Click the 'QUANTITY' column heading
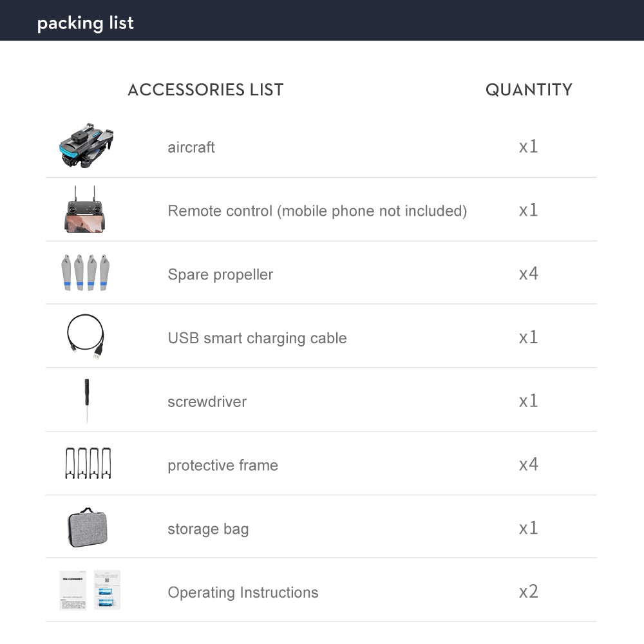This screenshot has width=644, height=644. coord(529,90)
